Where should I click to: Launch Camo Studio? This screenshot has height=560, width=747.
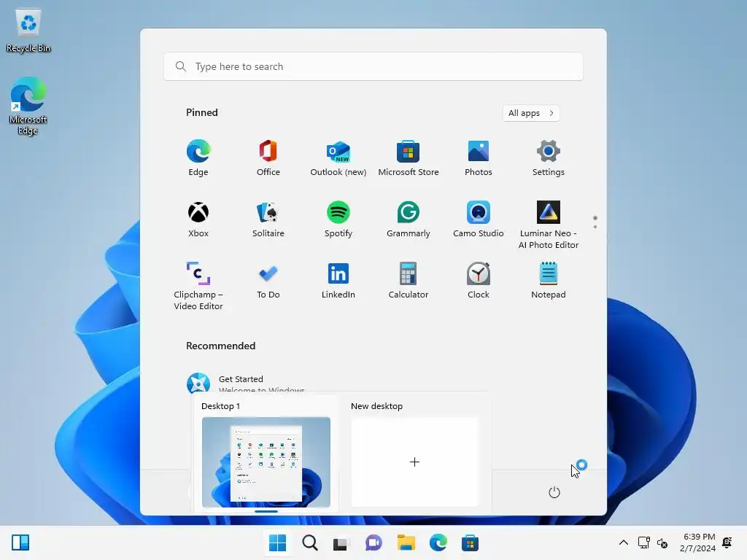[x=479, y=219]
